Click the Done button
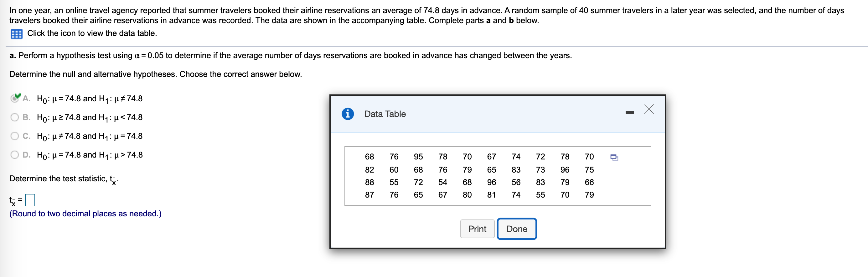Image resolution: width=868 pixels, height=277 pixels. (x=516, y=229)
